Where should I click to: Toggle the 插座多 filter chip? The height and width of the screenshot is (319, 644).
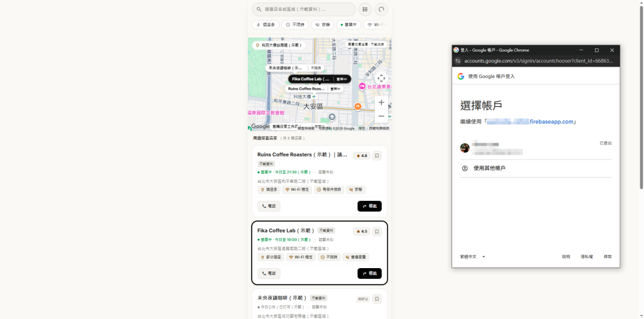266,24
